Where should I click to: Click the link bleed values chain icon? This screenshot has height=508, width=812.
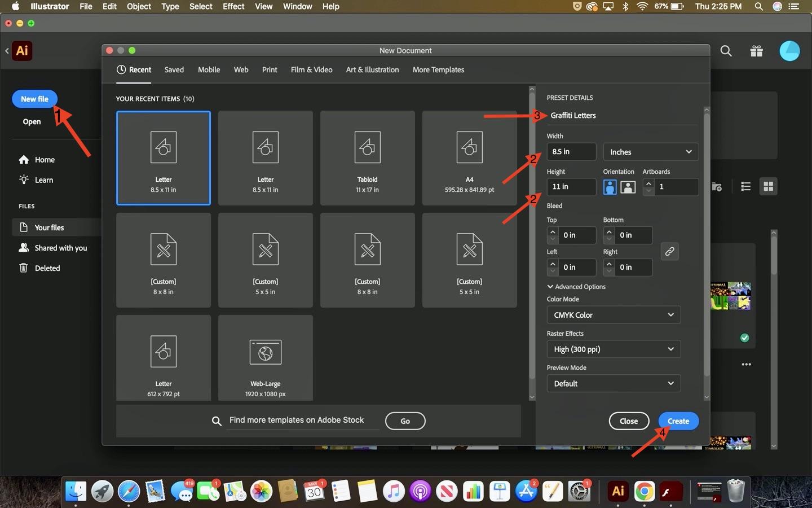tap(669, 251)
